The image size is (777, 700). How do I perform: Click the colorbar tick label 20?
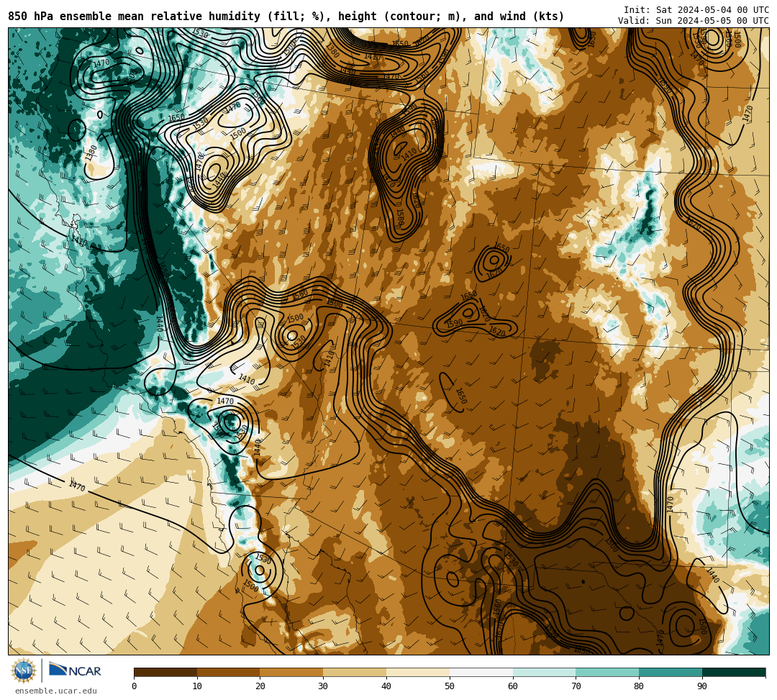(x=260, y=686)
